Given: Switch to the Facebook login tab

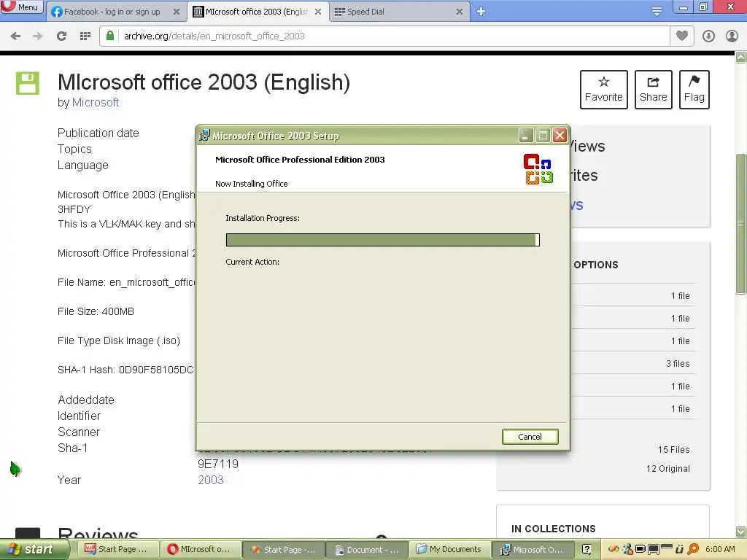Looking at the screenshot, I should [112, 12].
